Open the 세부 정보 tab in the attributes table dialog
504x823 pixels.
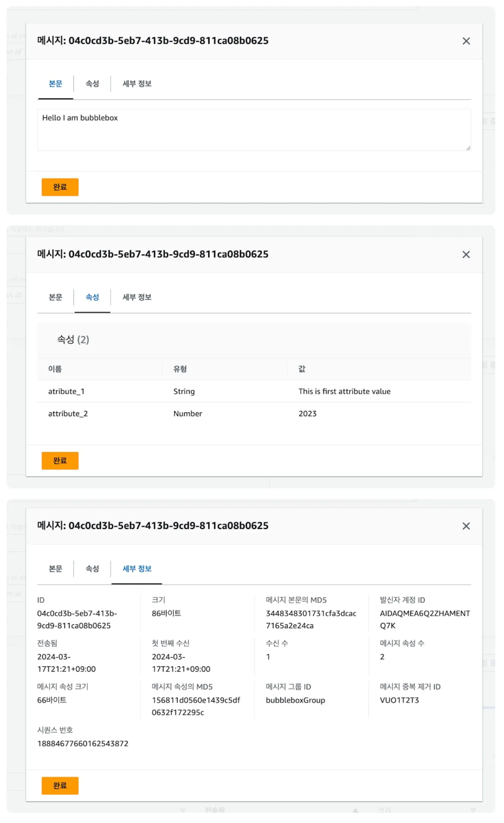(137, 297)
